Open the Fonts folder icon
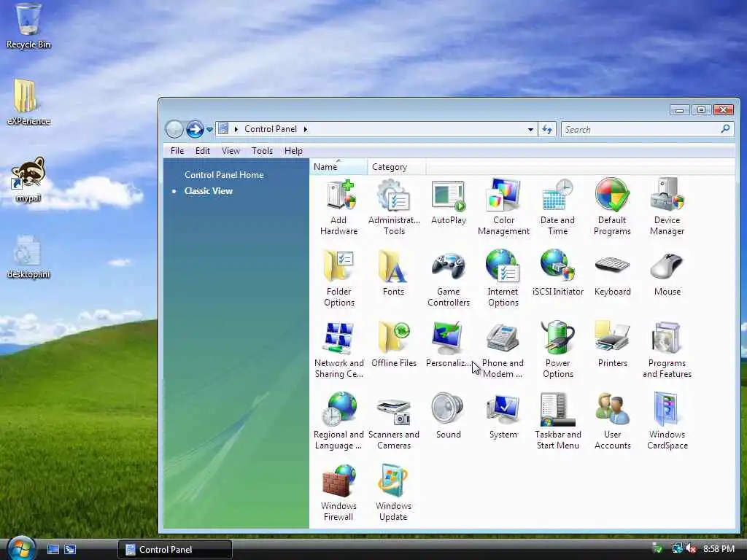The image size is (747, 560). pyautogui.click(x=393, y=273)
